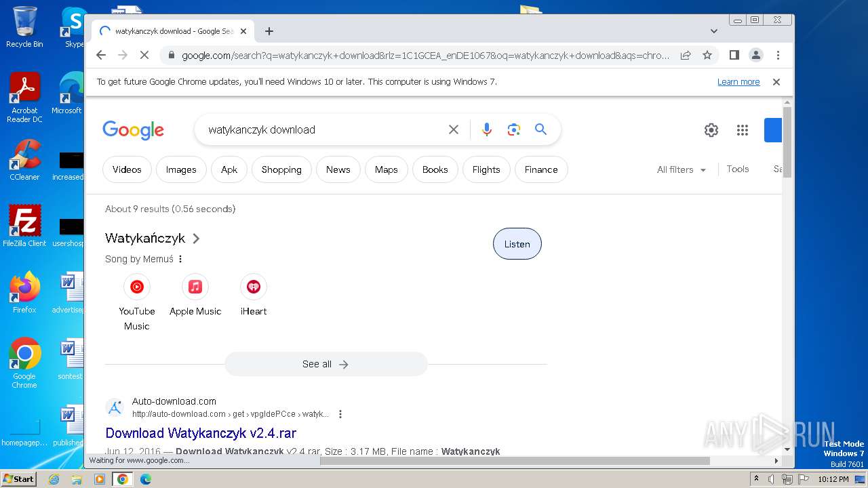Share this page from the address bar
The height and width of the screenshot is (488, 868).
coord(686,56)
